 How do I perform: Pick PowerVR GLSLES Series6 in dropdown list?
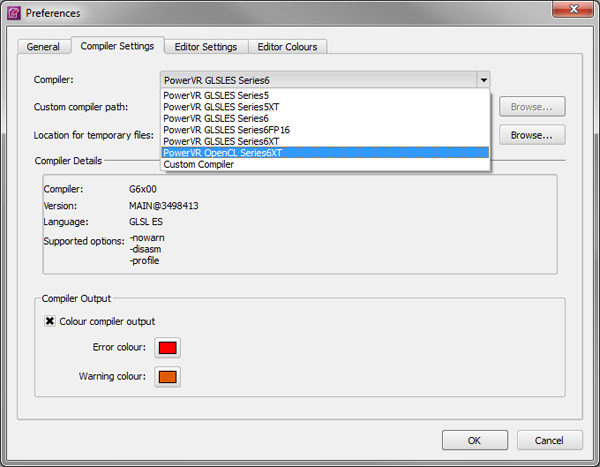point(325,118)
